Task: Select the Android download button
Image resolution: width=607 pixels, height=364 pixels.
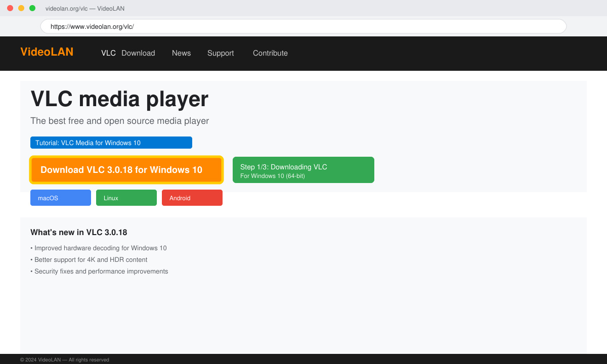Action: pyautogui.click(x=192, y=198)
